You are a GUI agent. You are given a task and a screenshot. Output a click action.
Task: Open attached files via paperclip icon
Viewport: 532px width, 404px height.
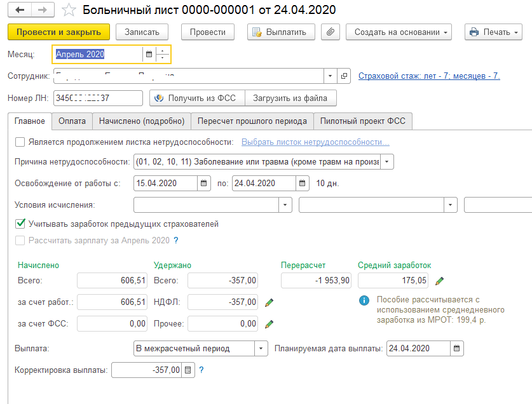click(x=330, y=32)
